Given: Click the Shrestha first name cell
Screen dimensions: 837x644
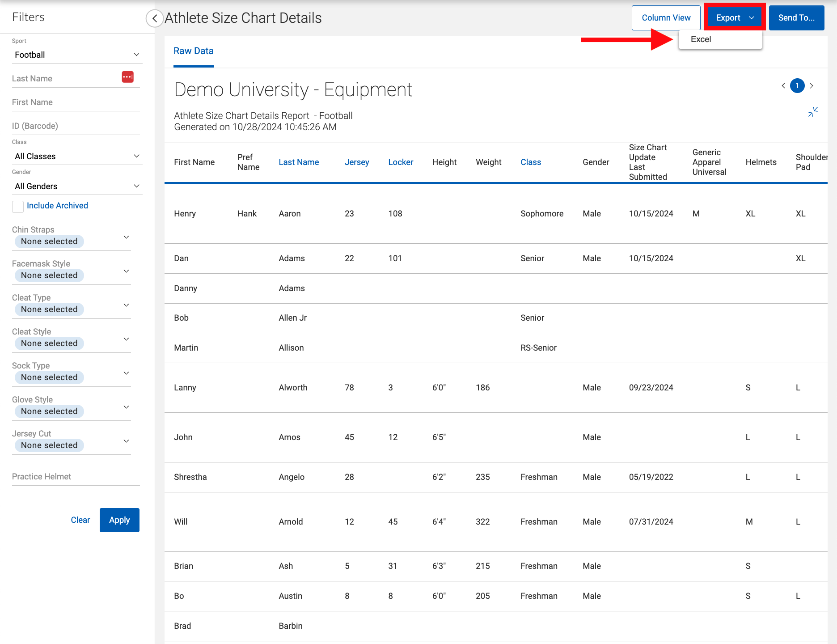Looking at the screenshot, I should [x=190, y=477].
